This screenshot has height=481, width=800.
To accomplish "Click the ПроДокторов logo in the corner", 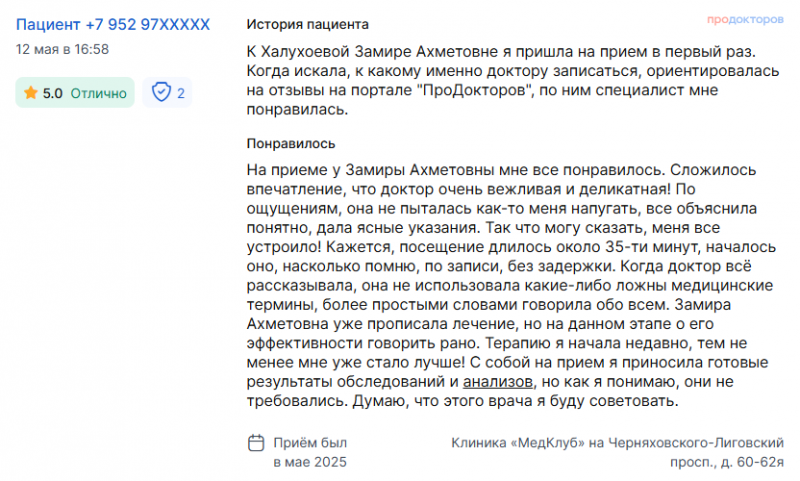I will pos(745,20).
